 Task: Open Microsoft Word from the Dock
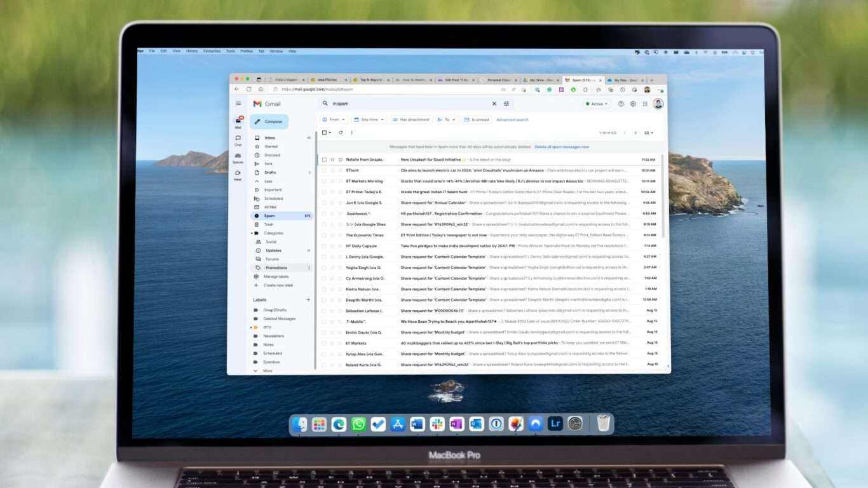pos(417,424)
